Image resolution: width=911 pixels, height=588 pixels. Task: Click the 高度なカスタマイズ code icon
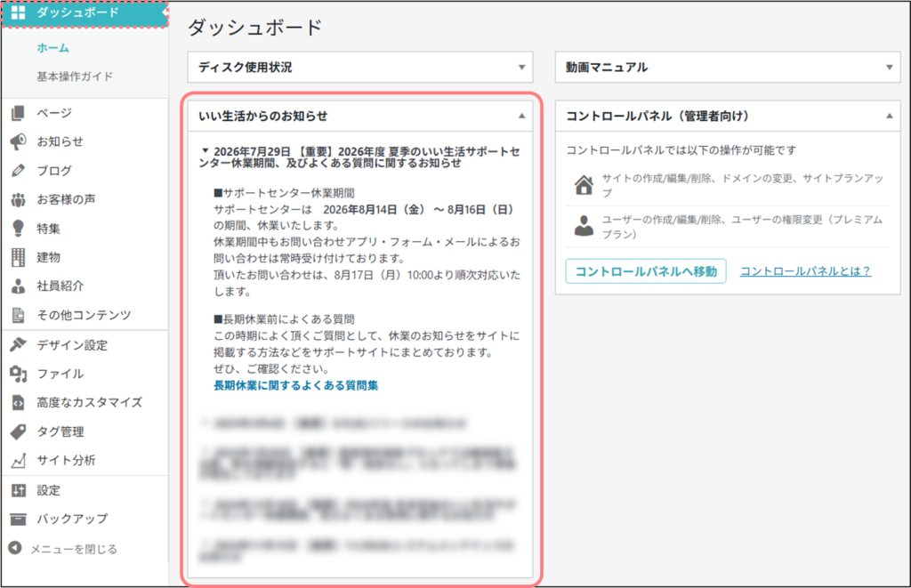tap(18, 402)
